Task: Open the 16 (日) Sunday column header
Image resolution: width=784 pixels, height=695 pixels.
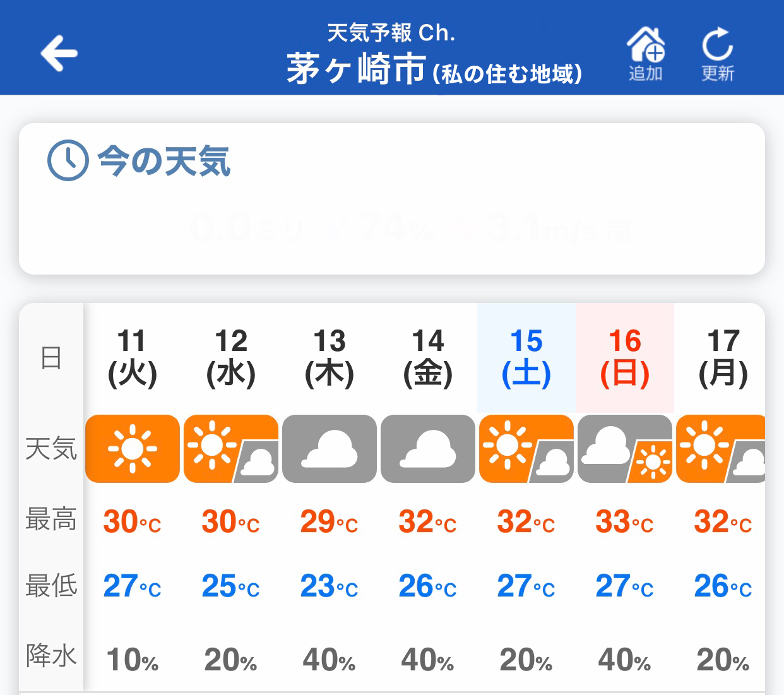Action: [625, 357]
